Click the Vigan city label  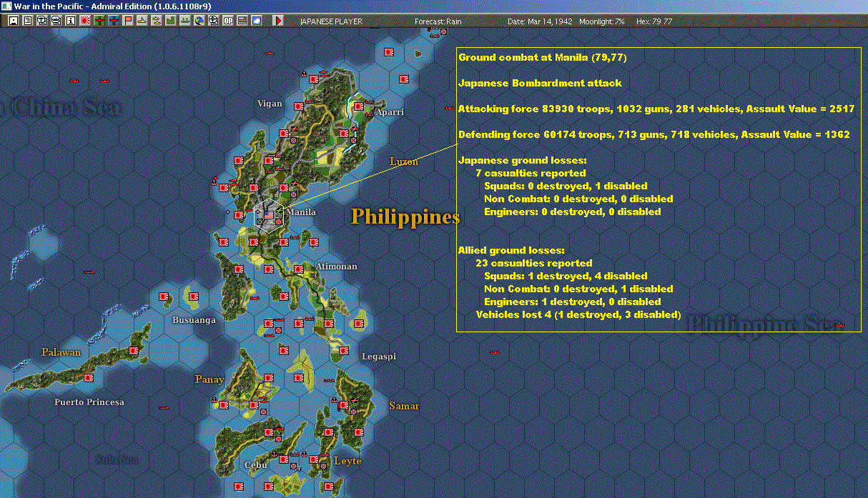(x=270, y=104)
